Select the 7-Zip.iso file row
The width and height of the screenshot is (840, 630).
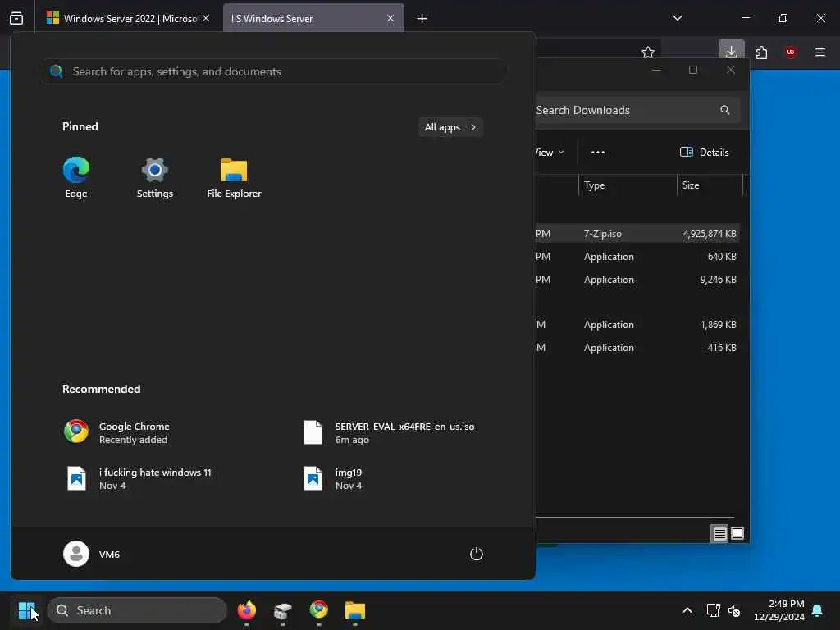coord(637,234)
